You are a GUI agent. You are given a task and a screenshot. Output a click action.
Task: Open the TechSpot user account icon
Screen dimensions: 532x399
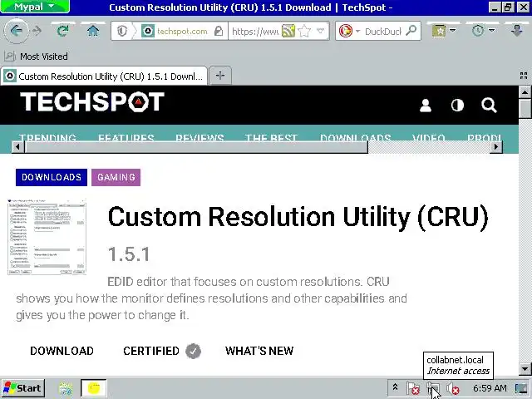pyautogui.click(x=426, y=106)
